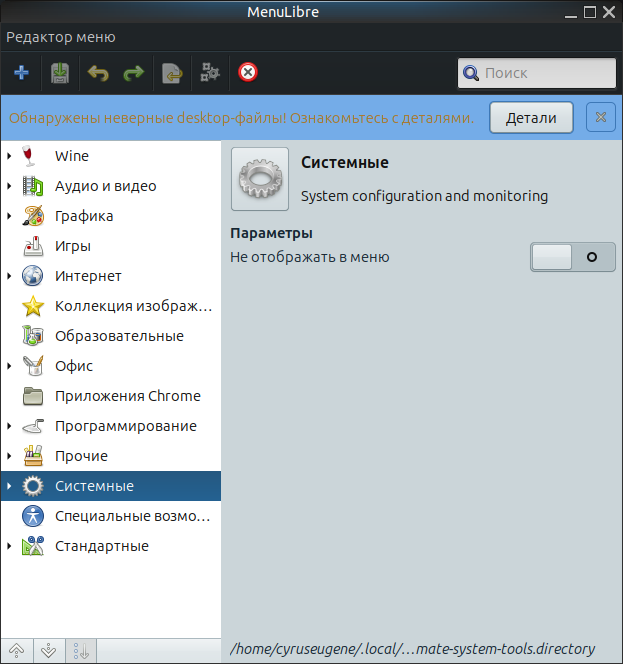The width and height of the screenshot is (623, 664).
Task: Click the large gear icon for Системные
Action: (260, 179)
